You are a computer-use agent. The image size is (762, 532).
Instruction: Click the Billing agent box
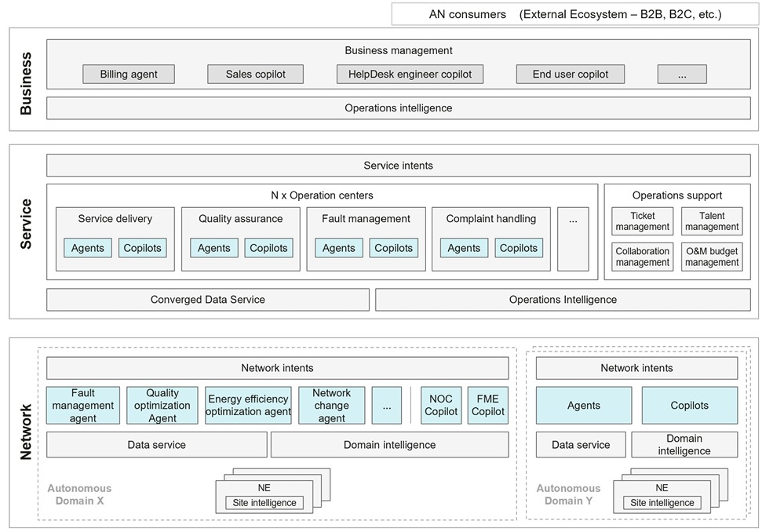tap(129, 75)
